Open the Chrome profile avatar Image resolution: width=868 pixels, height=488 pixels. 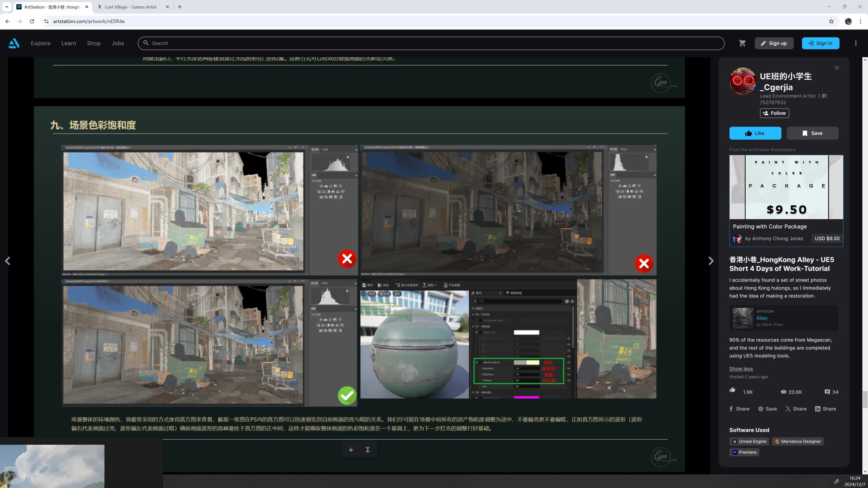[848, 21]
